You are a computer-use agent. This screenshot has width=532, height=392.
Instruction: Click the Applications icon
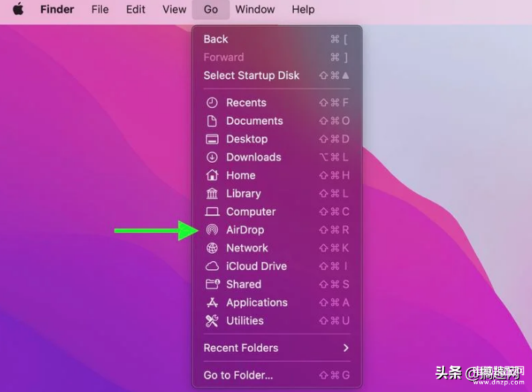(212, 303)
